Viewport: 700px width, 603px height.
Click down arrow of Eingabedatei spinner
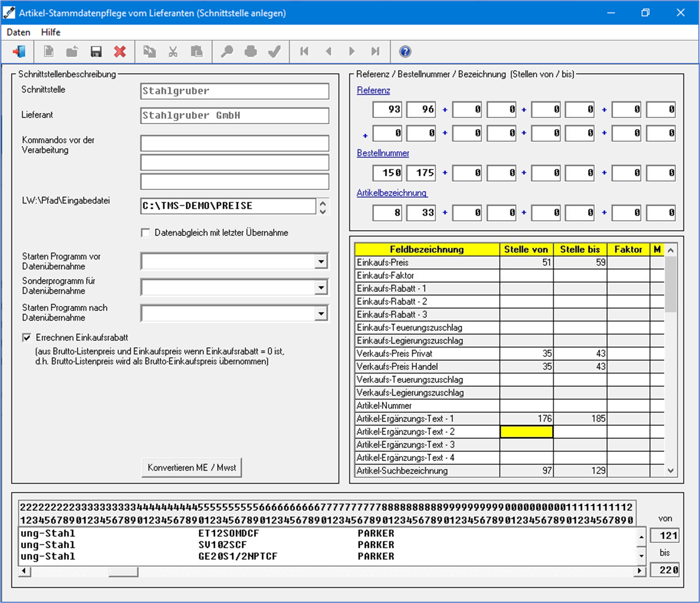pos(323,212)
